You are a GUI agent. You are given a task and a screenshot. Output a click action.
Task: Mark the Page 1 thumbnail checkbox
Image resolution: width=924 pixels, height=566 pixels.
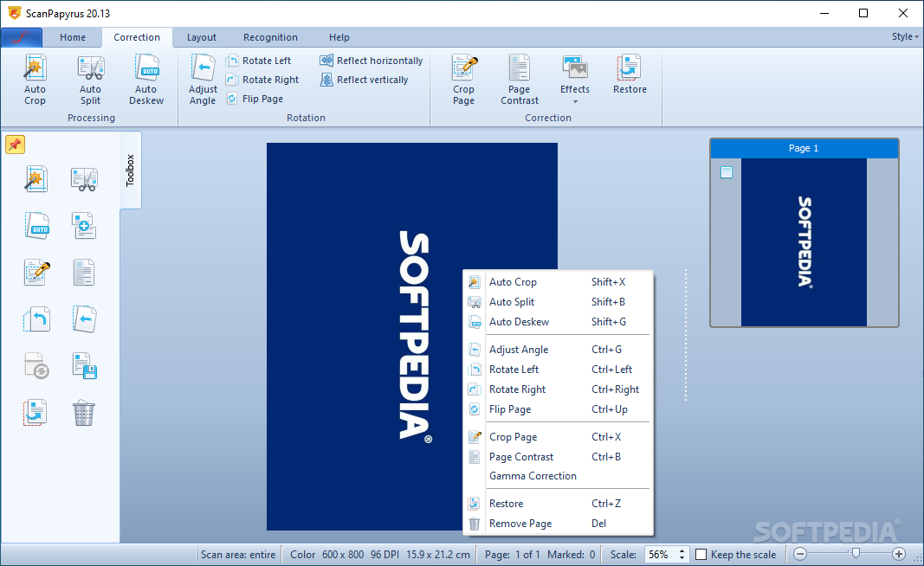tap(727, 172)
